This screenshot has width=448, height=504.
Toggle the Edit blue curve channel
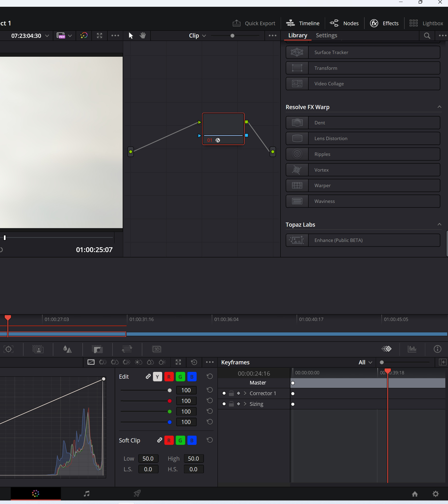click(192, 377)
